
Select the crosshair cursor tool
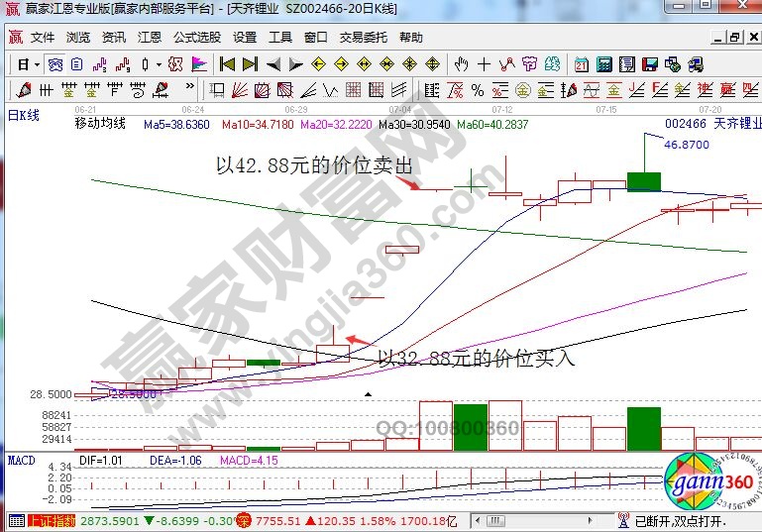[484, 64]
